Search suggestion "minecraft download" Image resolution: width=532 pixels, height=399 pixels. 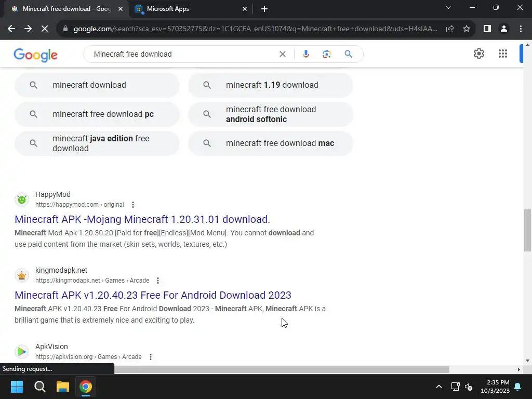97,85
